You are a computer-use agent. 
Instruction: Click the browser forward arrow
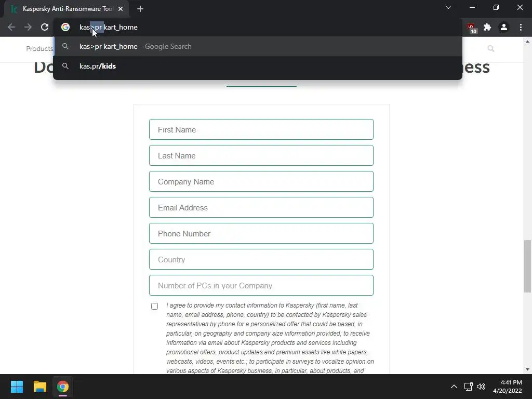(28, 27)
